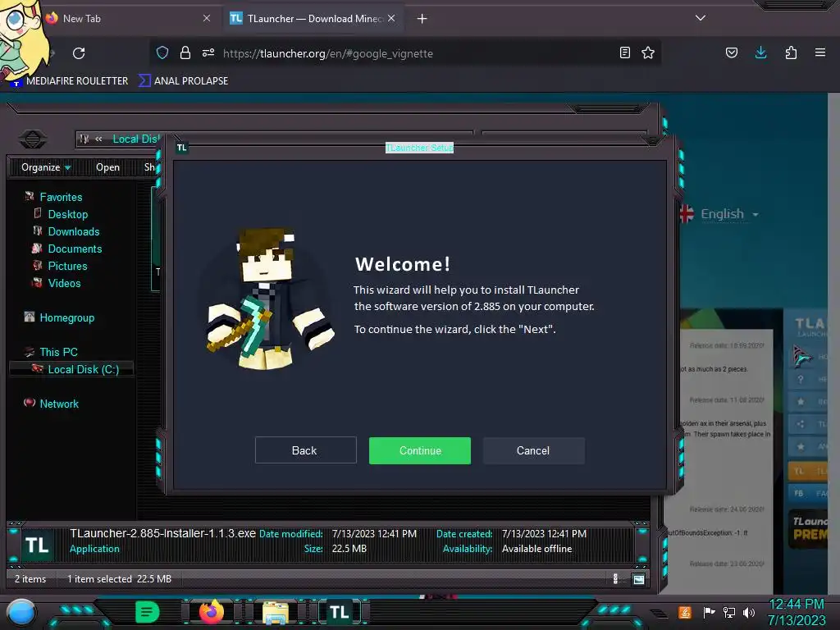This screenshot has height=630, width=840.
Task: Switch to the TLauncher Download tab
Action: 313,18
